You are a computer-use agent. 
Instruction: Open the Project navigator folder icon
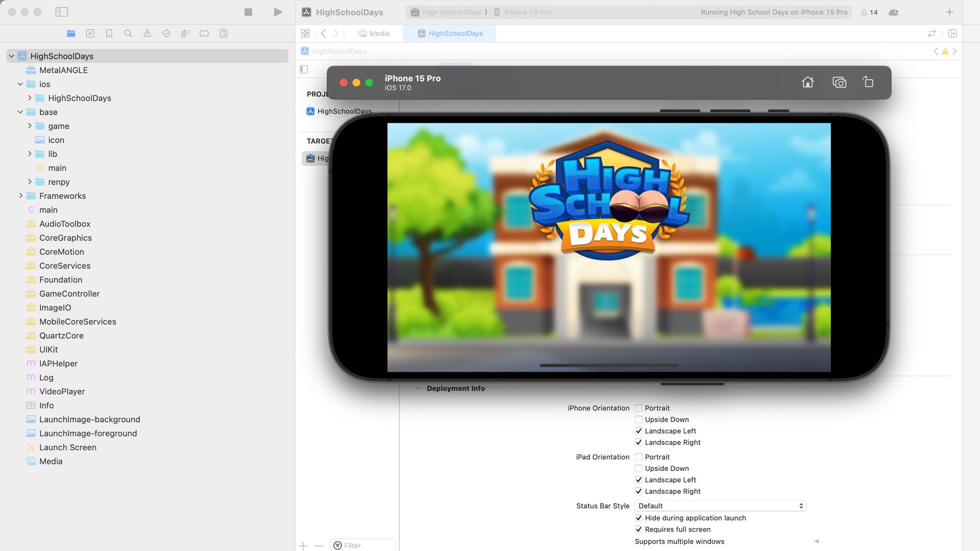pyautogui.click(x=71, y=33)
